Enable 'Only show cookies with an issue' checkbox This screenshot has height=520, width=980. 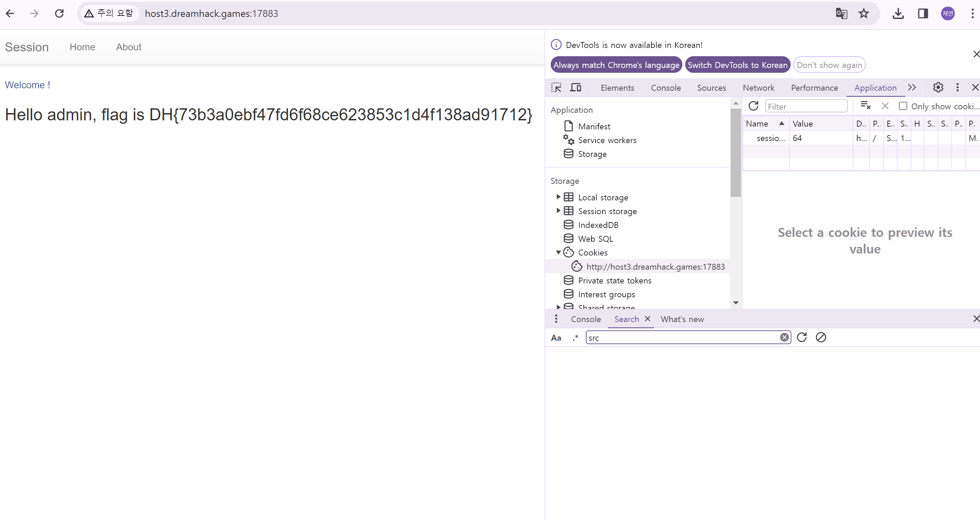tap(903, 106)
